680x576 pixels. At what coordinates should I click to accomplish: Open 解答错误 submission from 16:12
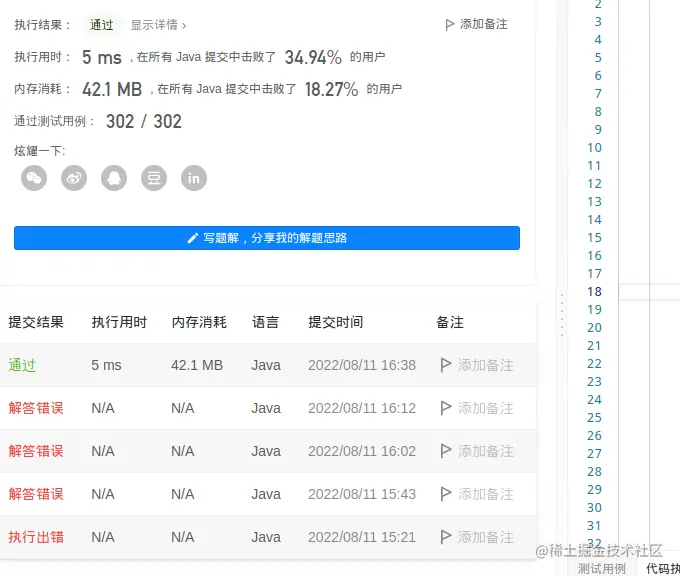click(x=36, y=408)
